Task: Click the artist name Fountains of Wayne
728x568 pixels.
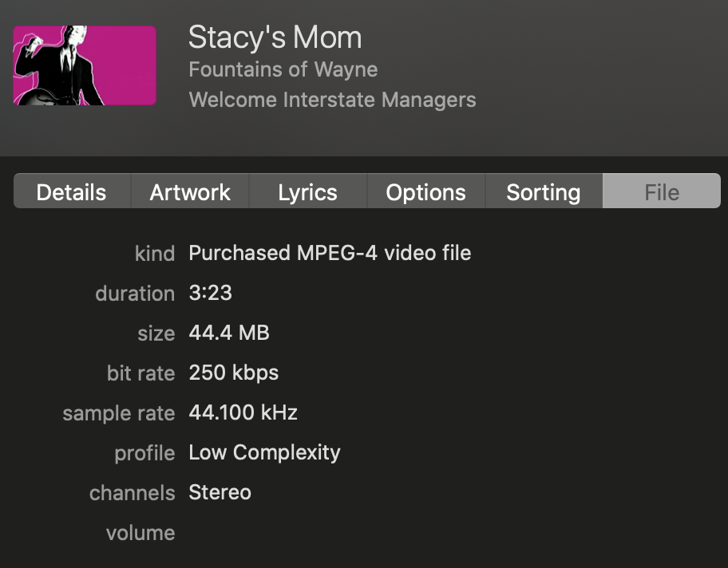Action: tap(283, 69)
